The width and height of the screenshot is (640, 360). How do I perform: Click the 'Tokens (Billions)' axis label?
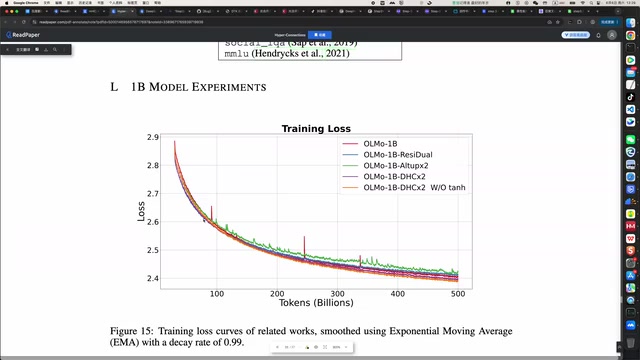(316, 303)
